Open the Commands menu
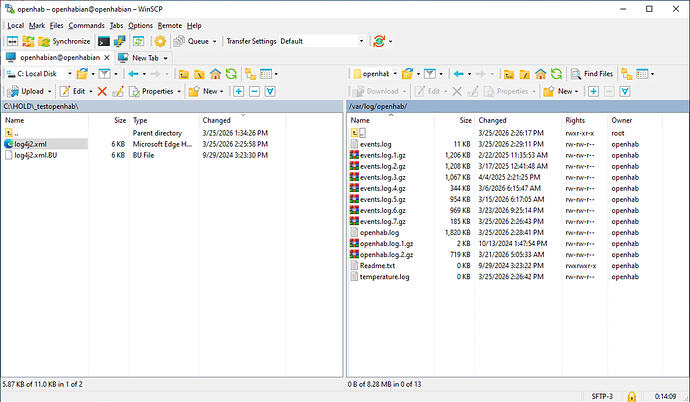This screenshot has width=690, height=402. pos(87,26)
